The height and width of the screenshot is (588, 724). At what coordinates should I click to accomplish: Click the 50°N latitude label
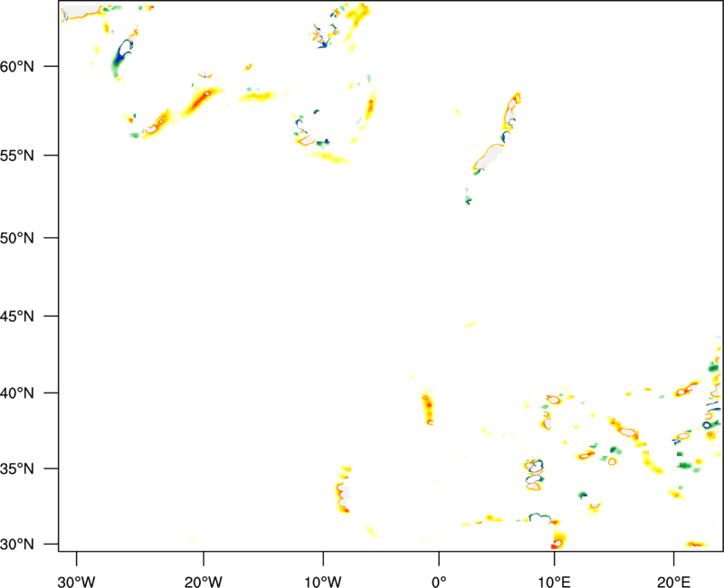click(x=17, y=238)
